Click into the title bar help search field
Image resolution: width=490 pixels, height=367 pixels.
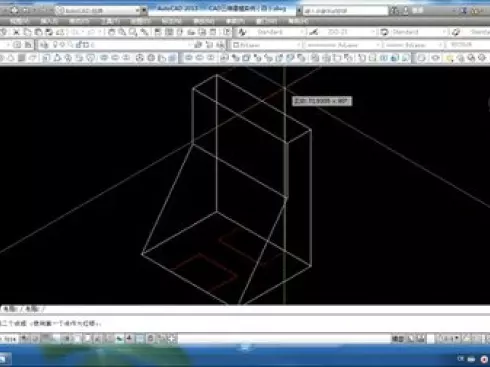pos(346,11)
